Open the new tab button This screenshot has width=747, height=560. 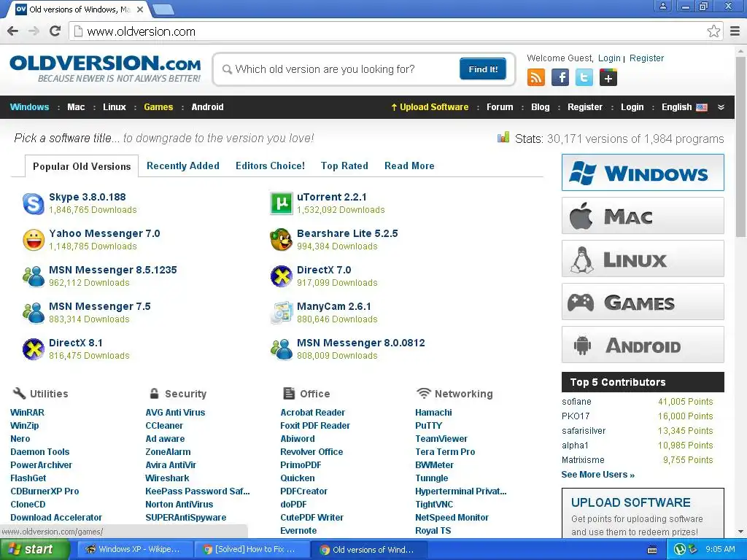163,9
